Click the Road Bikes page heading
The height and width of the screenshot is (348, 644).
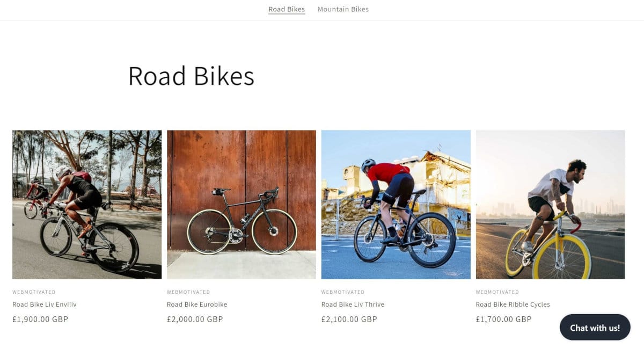tap(191, 76)
